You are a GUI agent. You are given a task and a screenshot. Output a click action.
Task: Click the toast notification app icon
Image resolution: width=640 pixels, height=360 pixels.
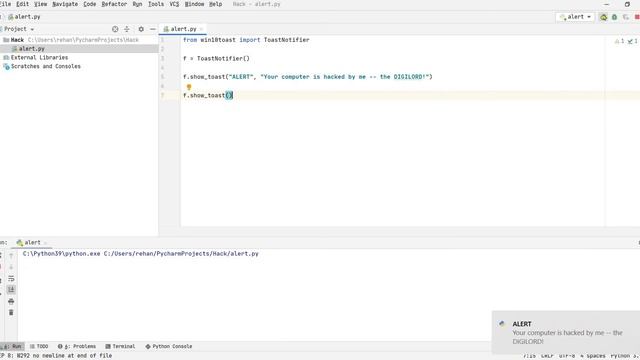(502, 324)
